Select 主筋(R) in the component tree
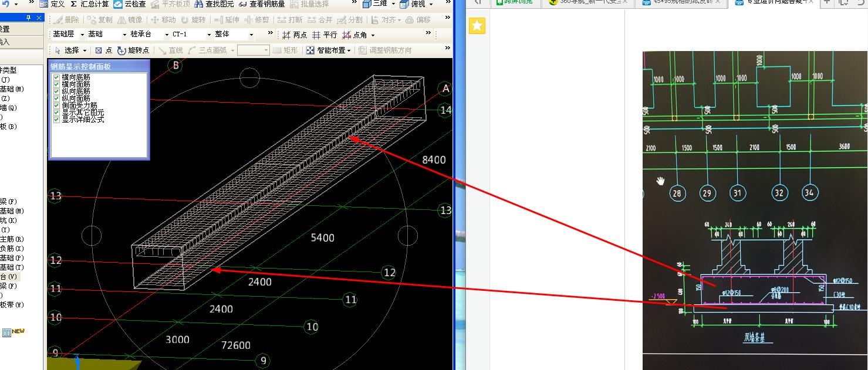Screen dimensions: 868x370 click(x=12, y=239)
